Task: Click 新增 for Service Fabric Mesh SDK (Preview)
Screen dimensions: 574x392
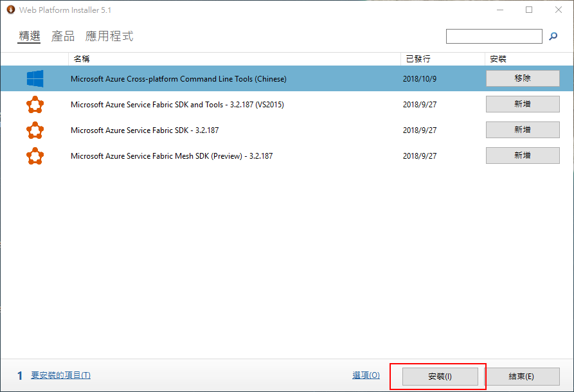Action: tap(523, 155)
